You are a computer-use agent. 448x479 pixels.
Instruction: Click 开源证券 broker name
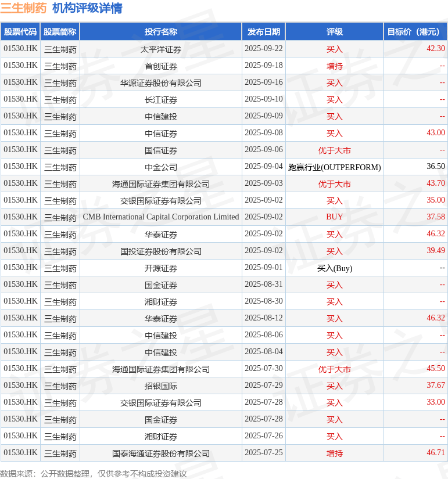(x=161, y=268)
